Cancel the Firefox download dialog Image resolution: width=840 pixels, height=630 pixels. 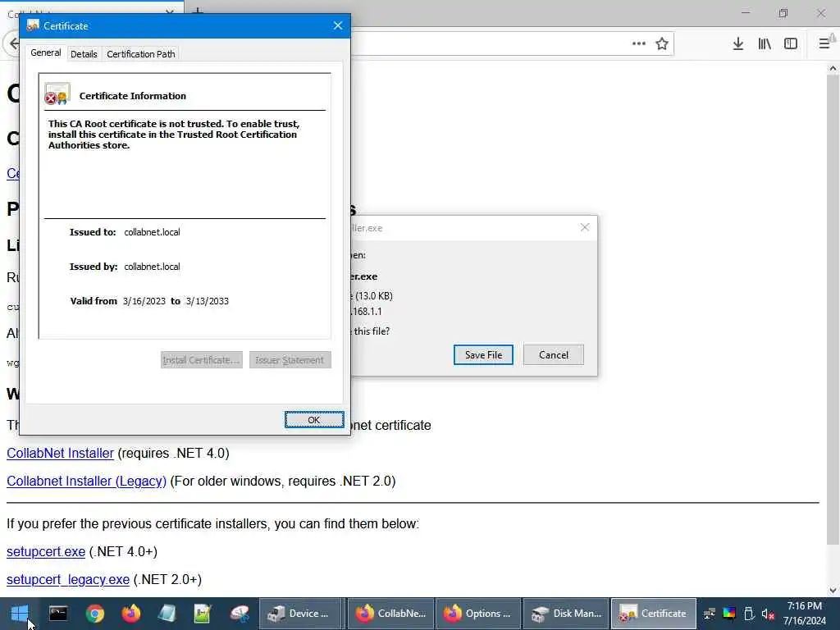pyautogui.click(x=554, y=354)
